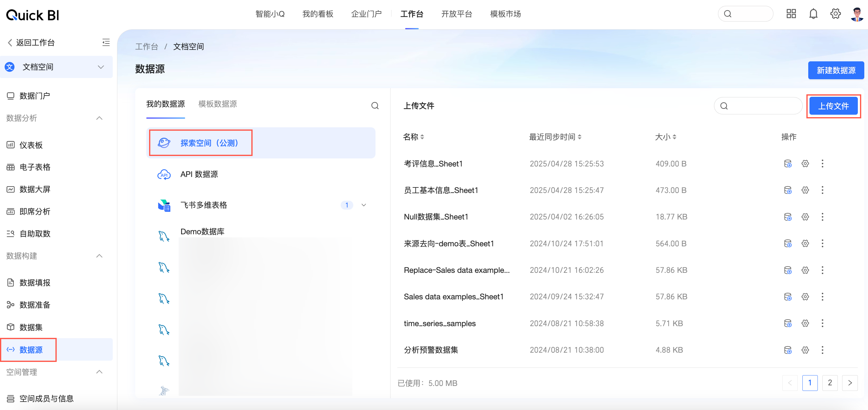Click the API 数据源 cloud icon

[164, 174]
